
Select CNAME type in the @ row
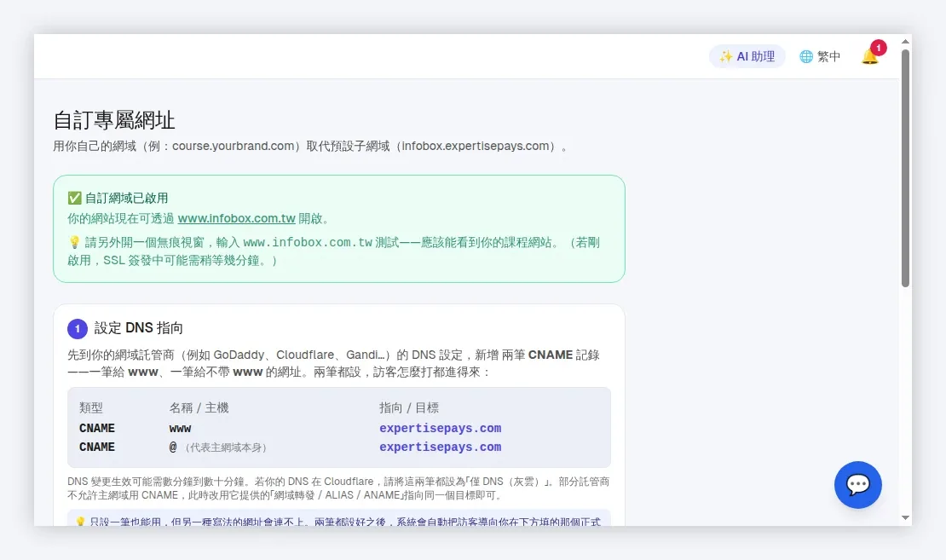97,447
